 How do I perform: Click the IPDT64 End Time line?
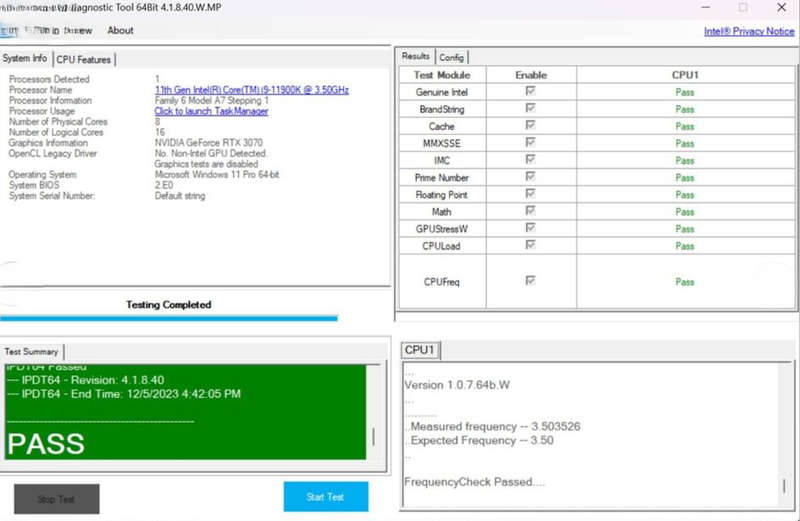(x=123, y=394)
